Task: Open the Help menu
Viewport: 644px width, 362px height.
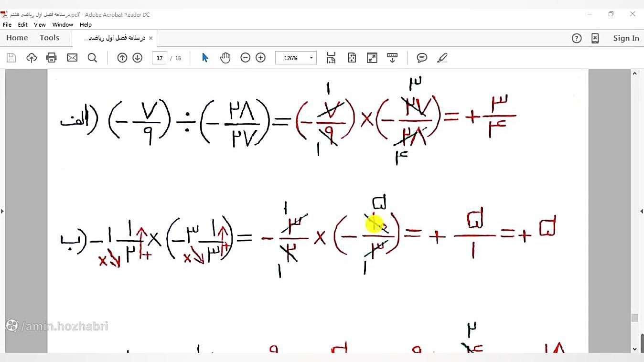Action: click(86, 25)
